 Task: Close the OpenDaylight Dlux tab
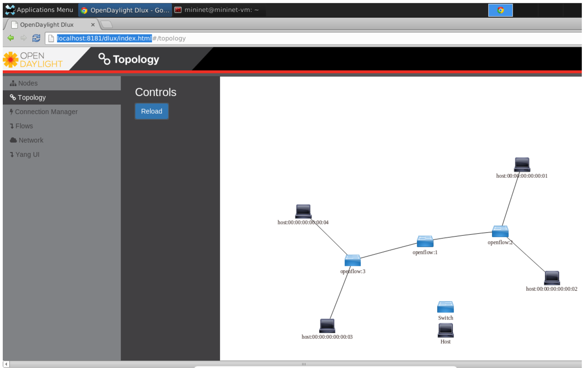(93, 24)
